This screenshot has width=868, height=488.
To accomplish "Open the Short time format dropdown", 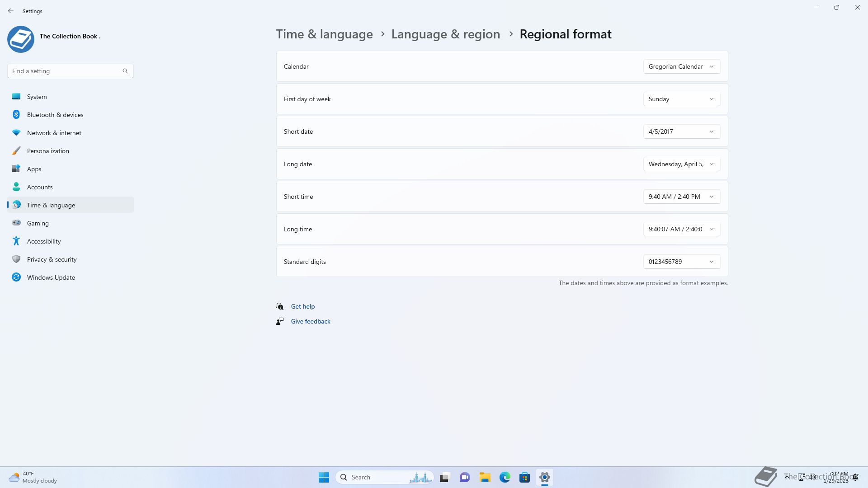I will [x=681, y=197].
